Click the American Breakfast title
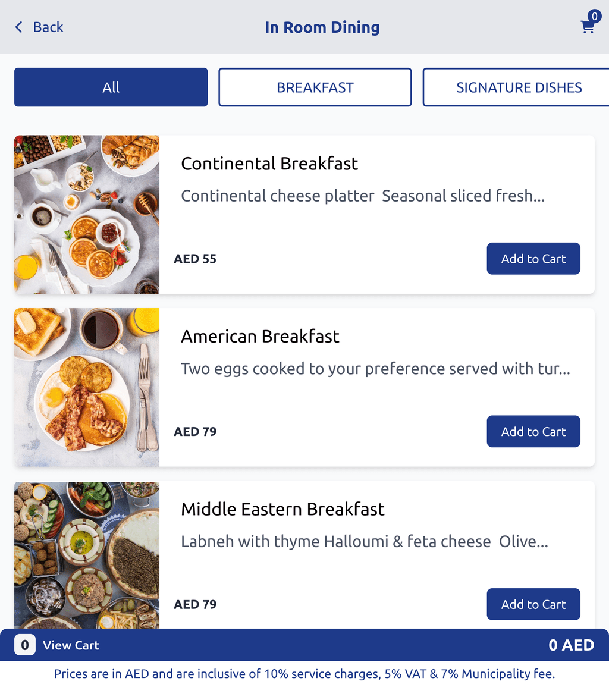 point(260,336)
